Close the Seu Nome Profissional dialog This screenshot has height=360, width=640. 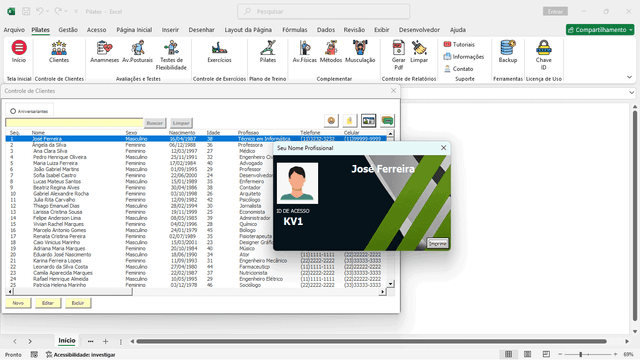click(443, 148)
